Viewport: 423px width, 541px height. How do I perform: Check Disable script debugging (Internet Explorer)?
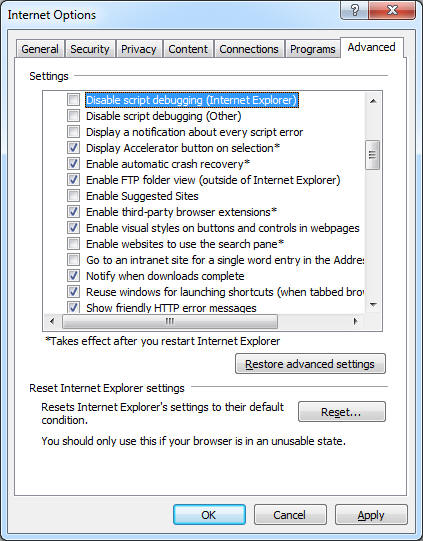click(73, 100)
